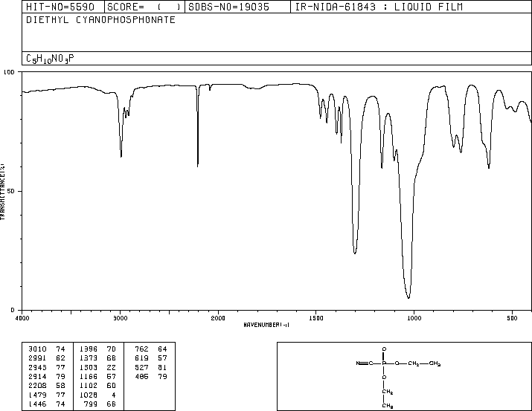Click the peak table row 1166 57
The width and height of the screenshot is (532, 411).
[97, 376]
